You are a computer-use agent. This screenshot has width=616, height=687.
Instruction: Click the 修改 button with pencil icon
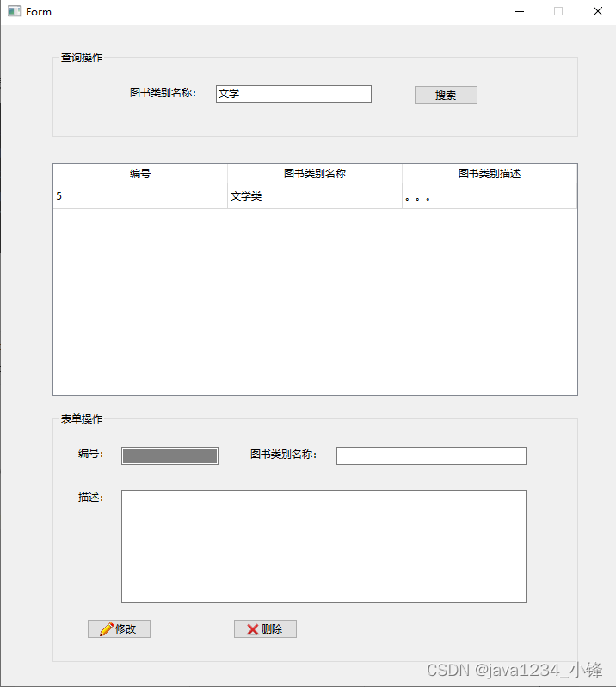[119, 628]
